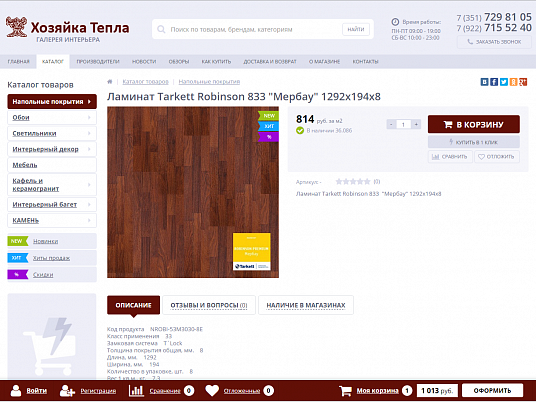536x402 pixels.
Task: Click the Twitter share icon
Action: 504,82
